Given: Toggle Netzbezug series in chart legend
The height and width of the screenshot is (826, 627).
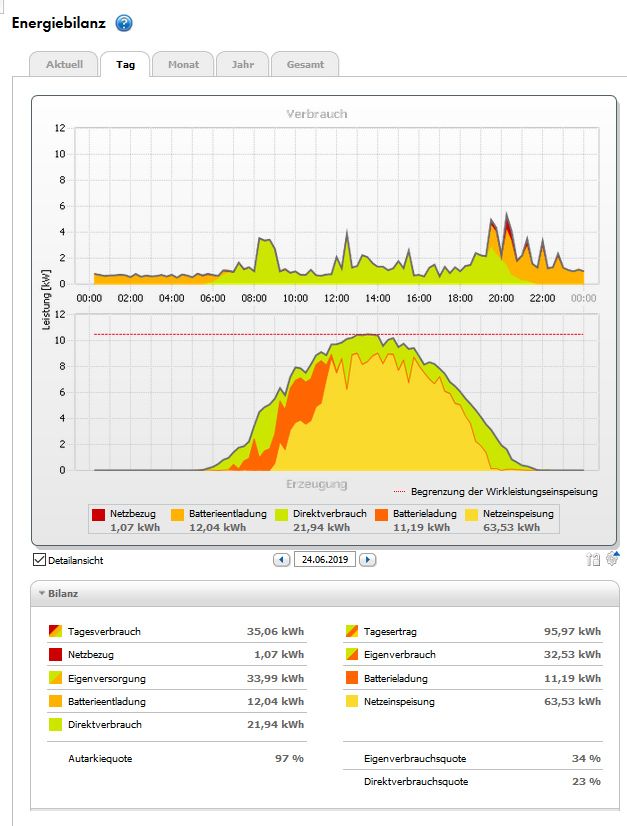Looking at the screenshot, I should (98, 515).
